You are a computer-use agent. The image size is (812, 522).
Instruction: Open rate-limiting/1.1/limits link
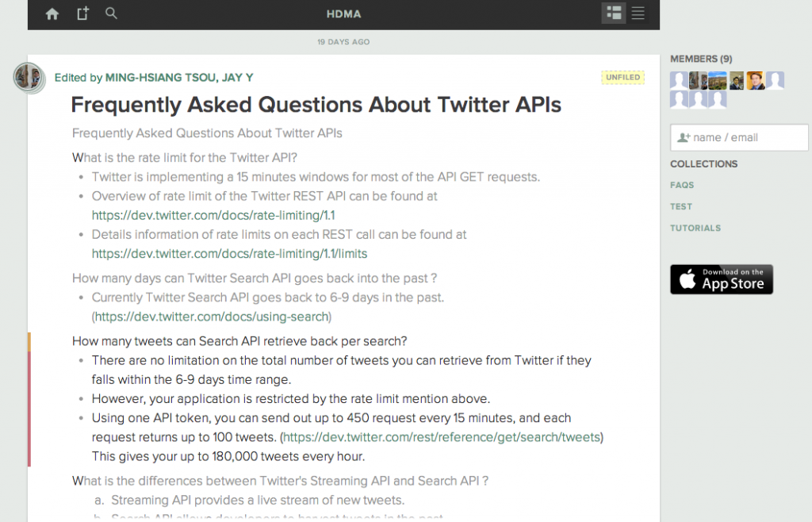point(229,254)
